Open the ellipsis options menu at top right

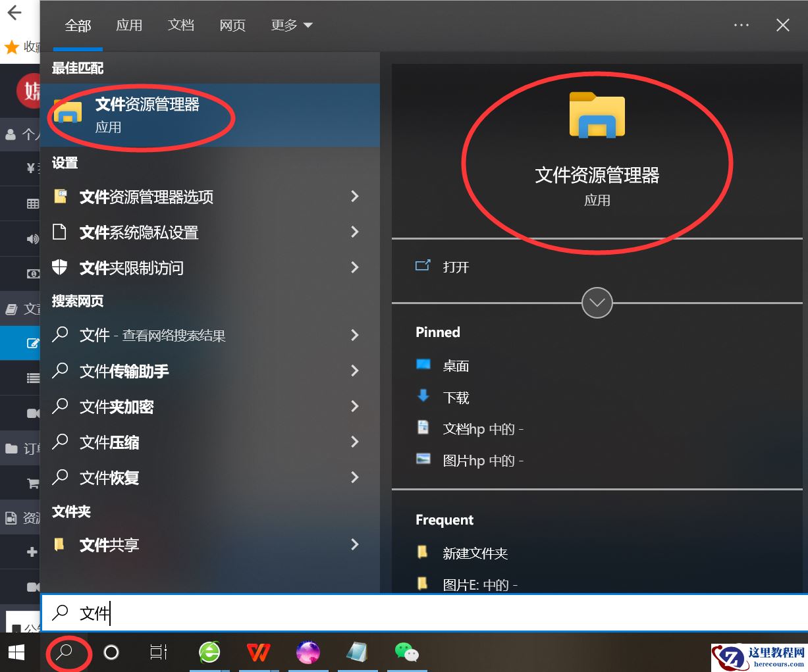(741, 25)
